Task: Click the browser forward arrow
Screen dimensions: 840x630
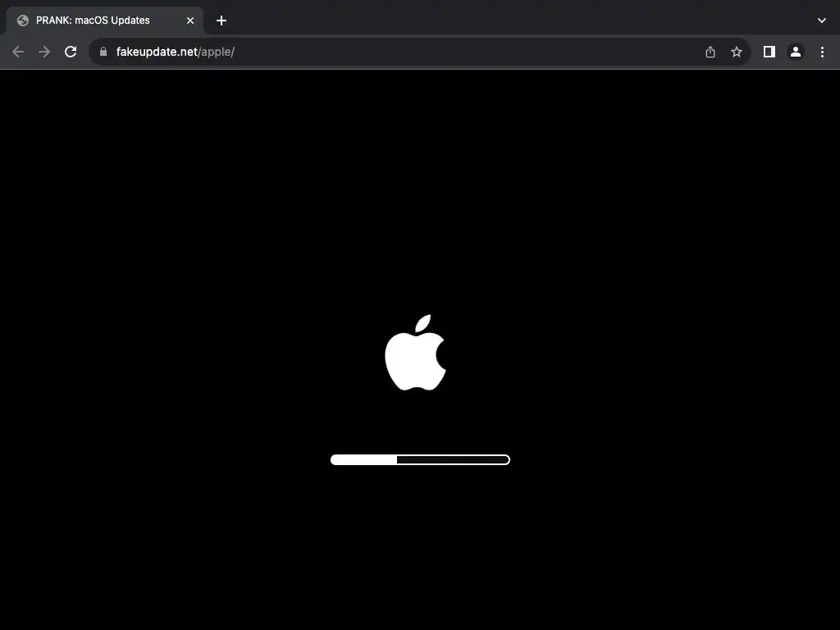Action: (44, 52)
